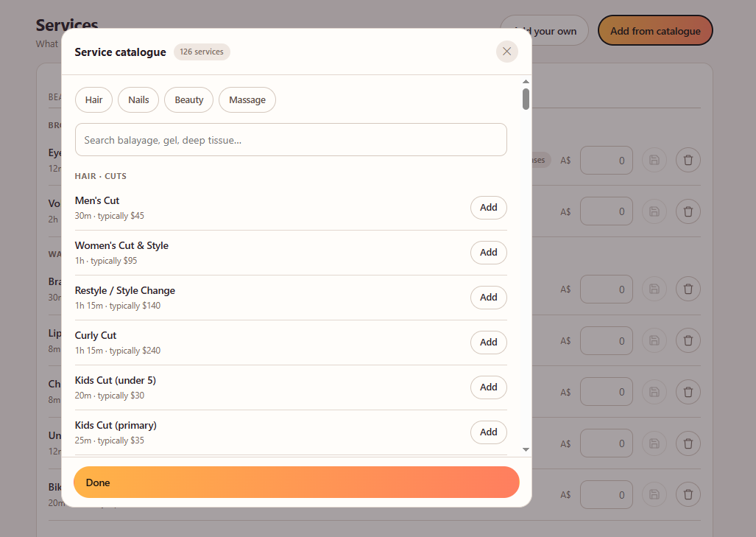The image size is (756, 537).
Task: Select the Massage category chip
Action: point(247,100)
